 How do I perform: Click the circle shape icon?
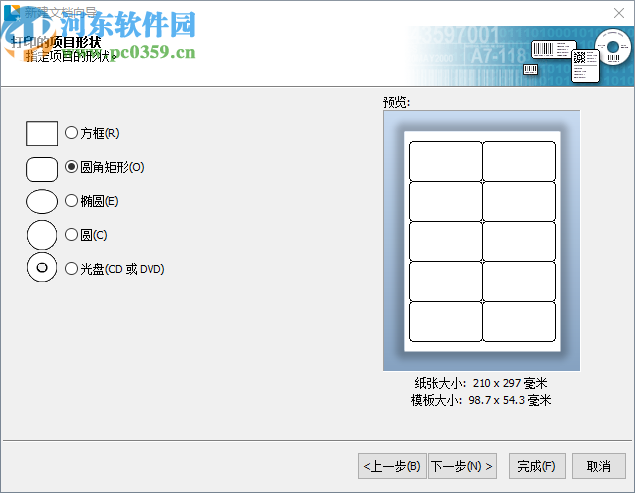[42, 235]
